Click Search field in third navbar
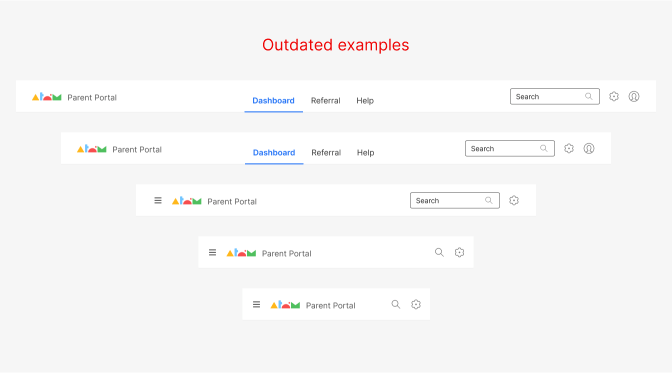The width and height of the screenshot is (672, 373). (x=455, y=200)
